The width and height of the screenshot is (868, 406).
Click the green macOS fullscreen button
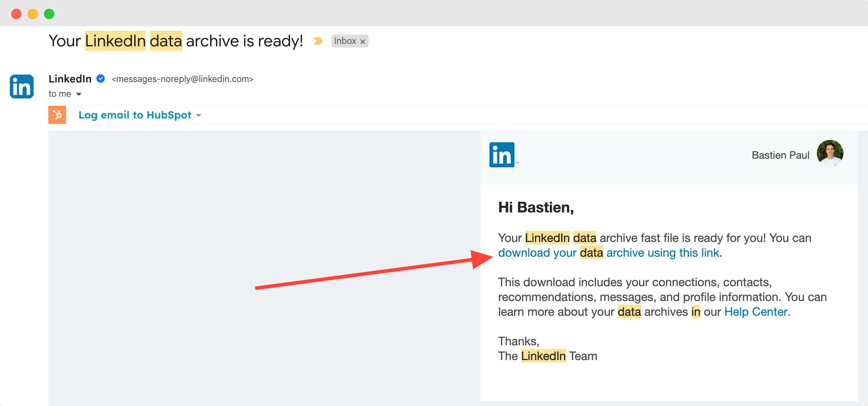coord(49,14)
